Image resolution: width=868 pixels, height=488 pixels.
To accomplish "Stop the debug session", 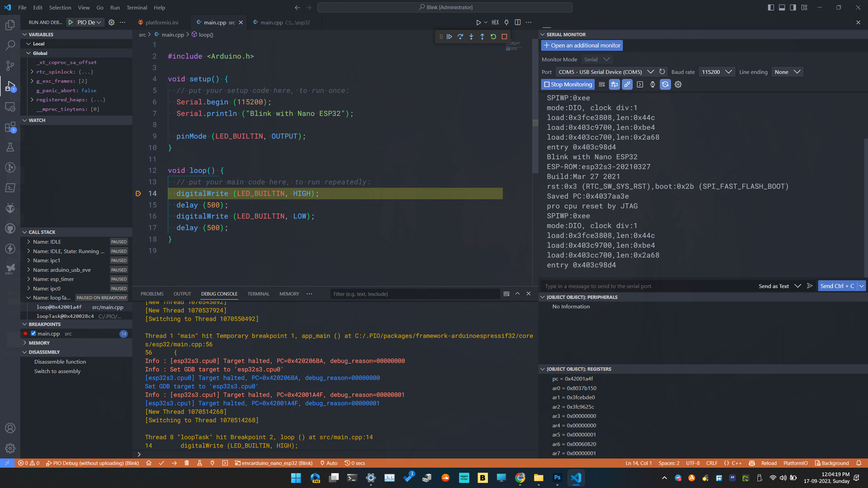I will click(504, 37).
